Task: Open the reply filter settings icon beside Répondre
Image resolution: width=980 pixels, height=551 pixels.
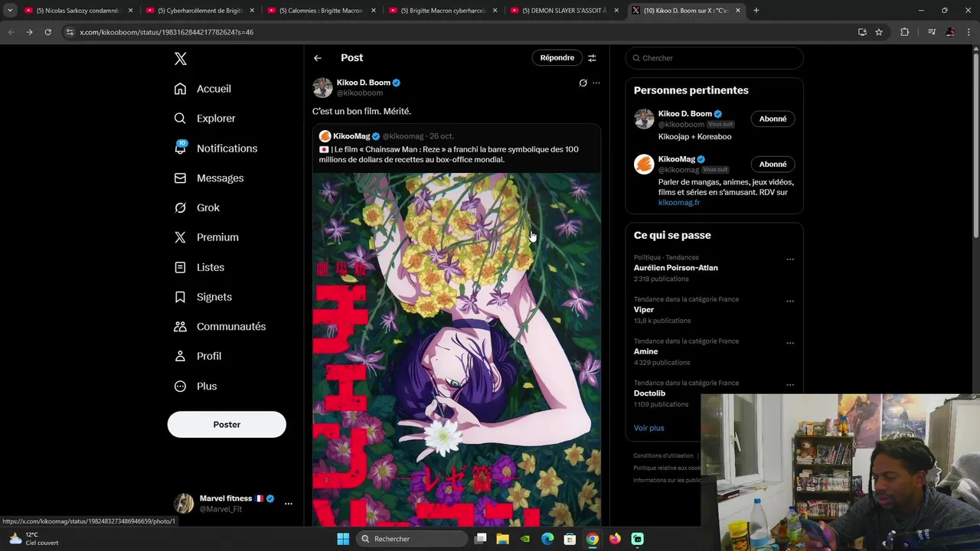Action: click(x=592, y=58)
